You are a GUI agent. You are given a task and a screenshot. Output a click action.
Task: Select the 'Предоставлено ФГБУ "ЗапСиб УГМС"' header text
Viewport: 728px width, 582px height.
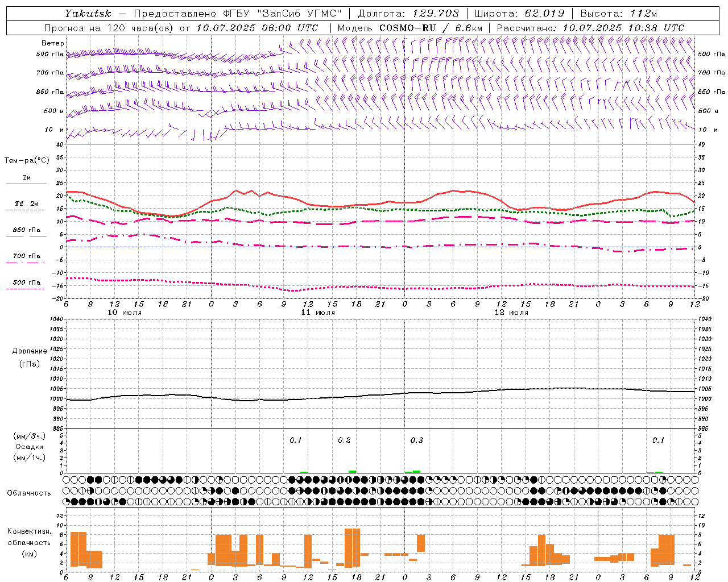click(237, 14)
